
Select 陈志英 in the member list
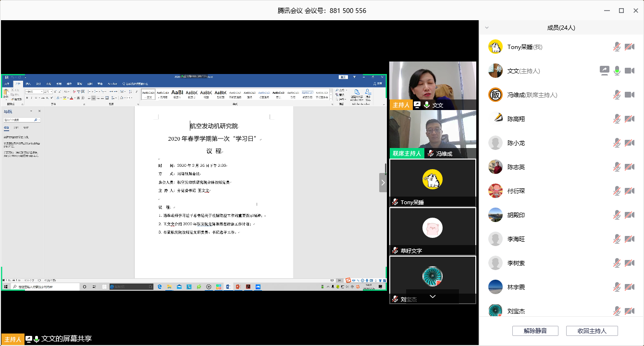click(x=516, y=167)
